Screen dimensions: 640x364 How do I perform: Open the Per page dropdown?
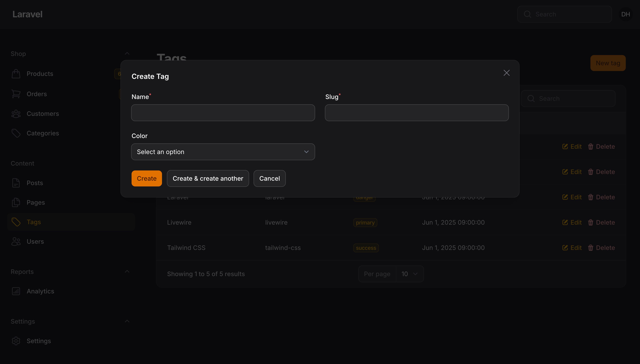click(410, 274)
